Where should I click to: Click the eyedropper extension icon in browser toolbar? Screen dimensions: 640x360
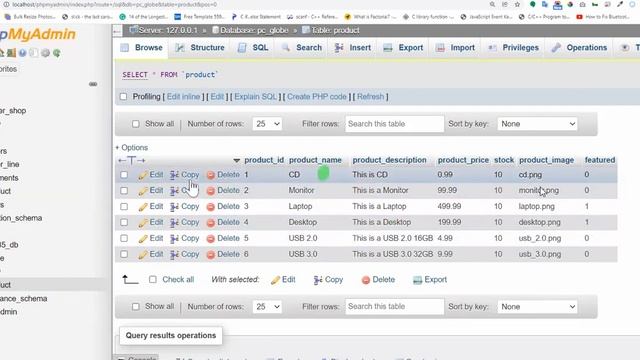coord(620,4)
